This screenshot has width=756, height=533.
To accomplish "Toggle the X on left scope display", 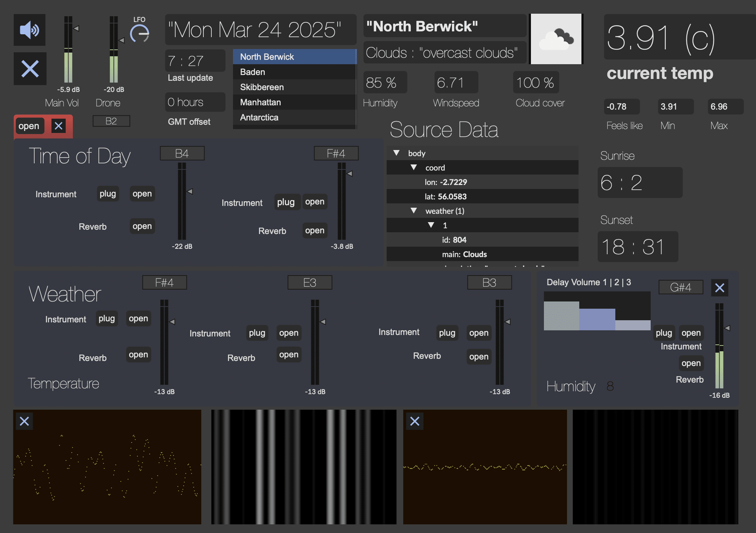I will (25, 421).
